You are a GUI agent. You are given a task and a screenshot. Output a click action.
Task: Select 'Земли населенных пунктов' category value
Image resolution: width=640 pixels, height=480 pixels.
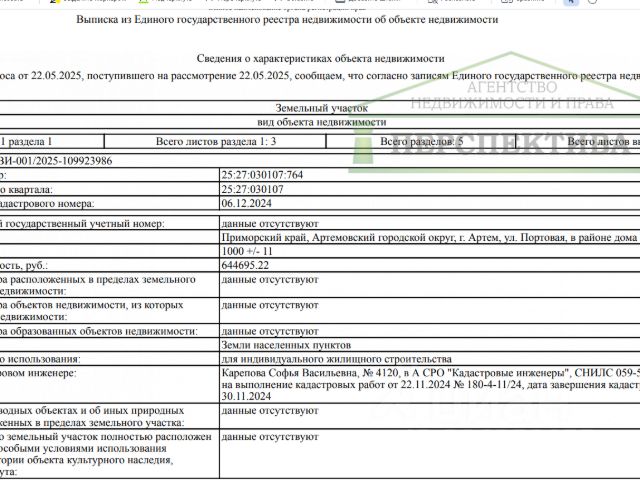[x=286, y=345]
